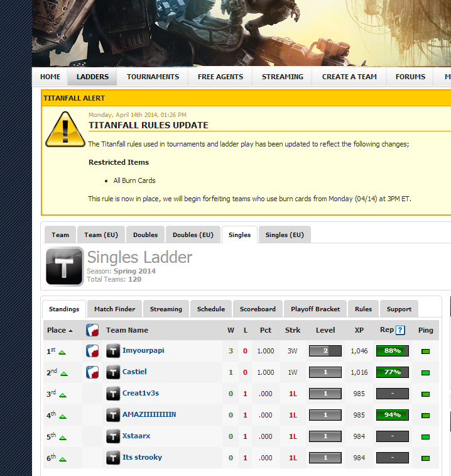This screenshot has width=451, height=476.
Task: Open the STREAMING navigation item
Action: tap(283, 77)
